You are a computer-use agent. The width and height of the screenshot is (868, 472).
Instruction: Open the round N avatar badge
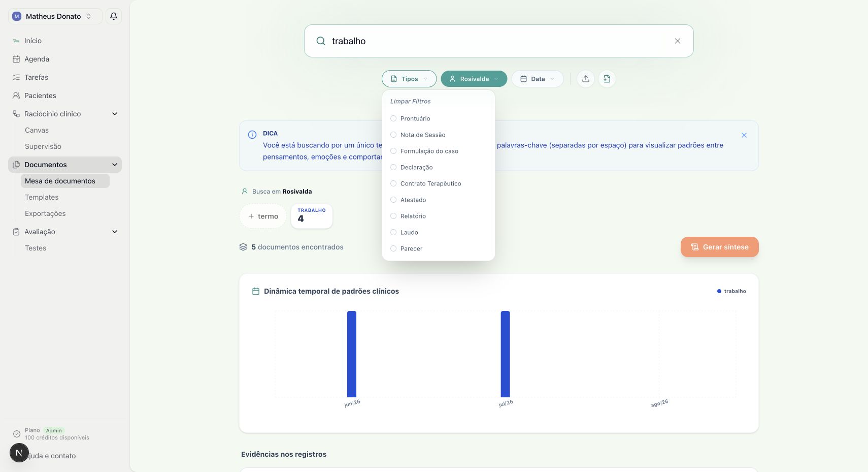click(19, 453)
